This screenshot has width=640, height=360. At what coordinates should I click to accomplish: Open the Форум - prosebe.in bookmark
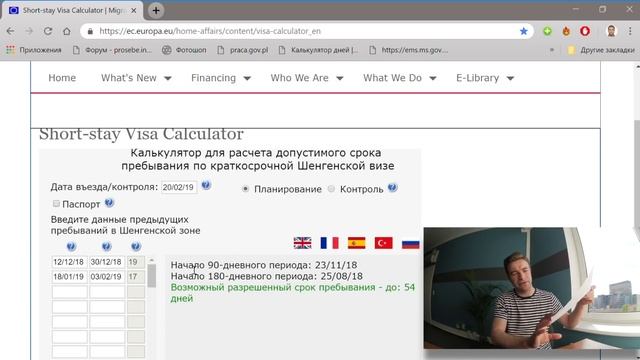point(112,50)
